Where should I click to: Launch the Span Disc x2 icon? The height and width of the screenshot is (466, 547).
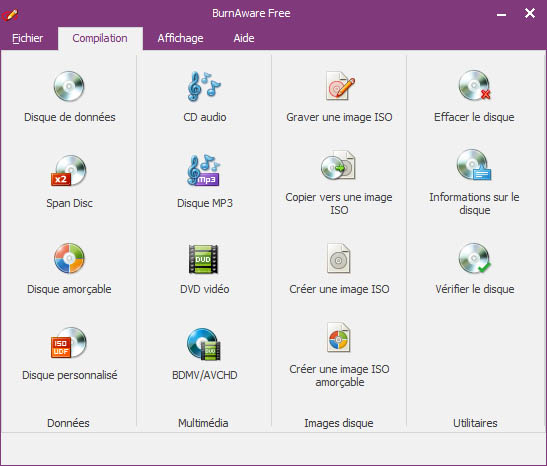pos(69,171)
